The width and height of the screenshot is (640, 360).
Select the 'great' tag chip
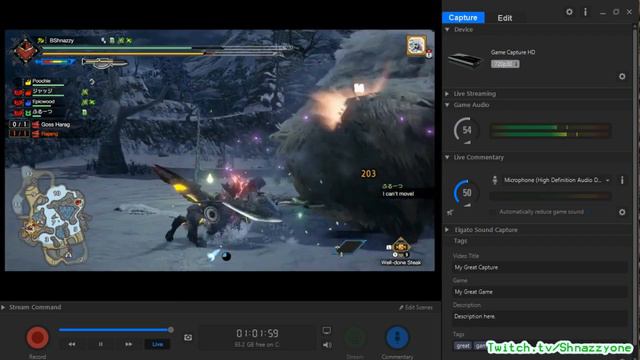463,346
